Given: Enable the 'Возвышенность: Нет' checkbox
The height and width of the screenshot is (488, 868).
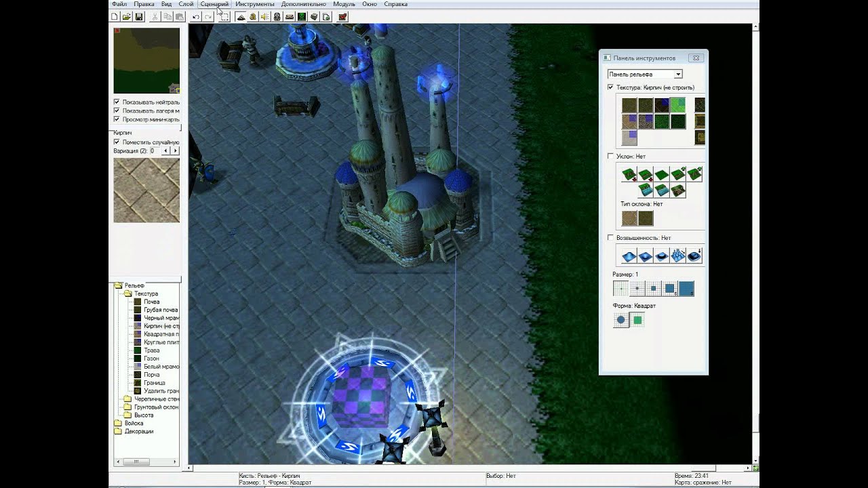Looking at the screenshot, I should tap(610, 238).
